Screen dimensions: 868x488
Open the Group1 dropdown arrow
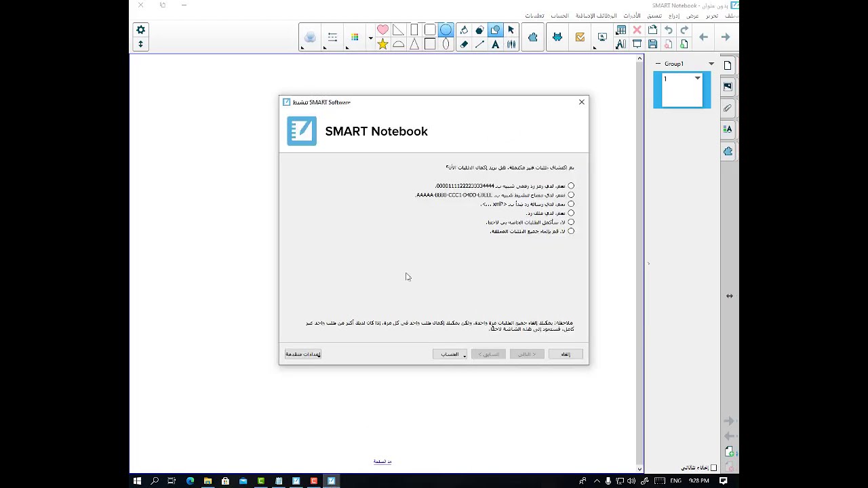point(711,64)
